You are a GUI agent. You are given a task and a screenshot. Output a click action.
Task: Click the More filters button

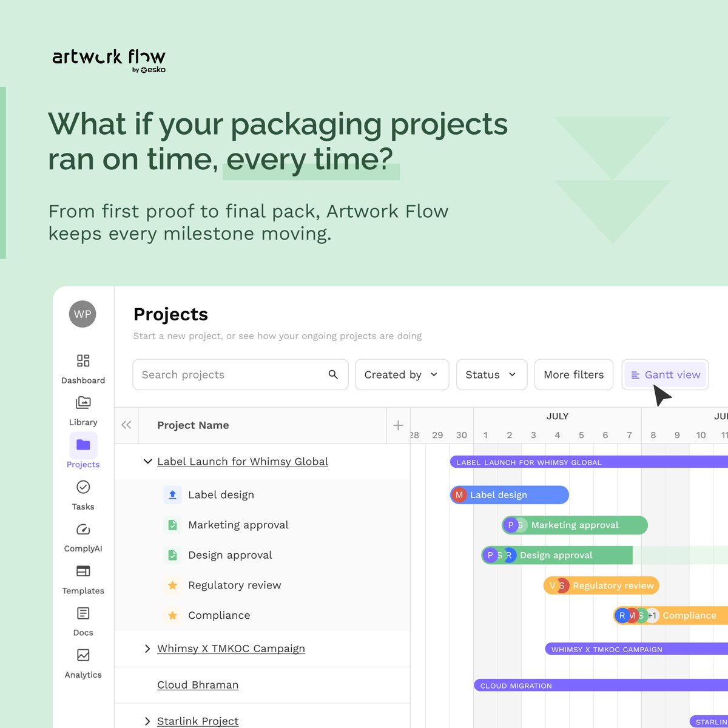click(x=573, y=374)
